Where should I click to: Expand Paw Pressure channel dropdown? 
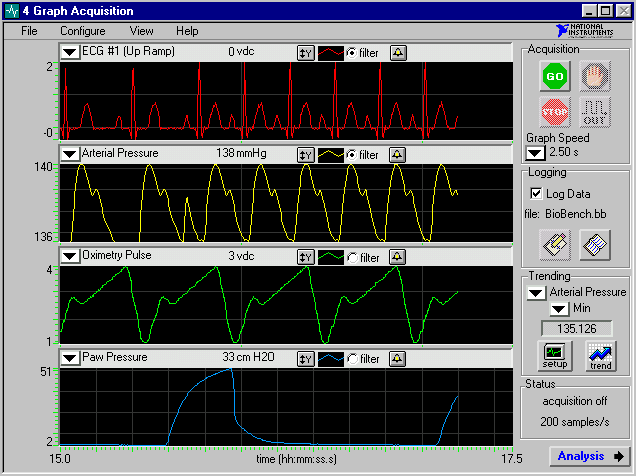(x=70, y=358)
